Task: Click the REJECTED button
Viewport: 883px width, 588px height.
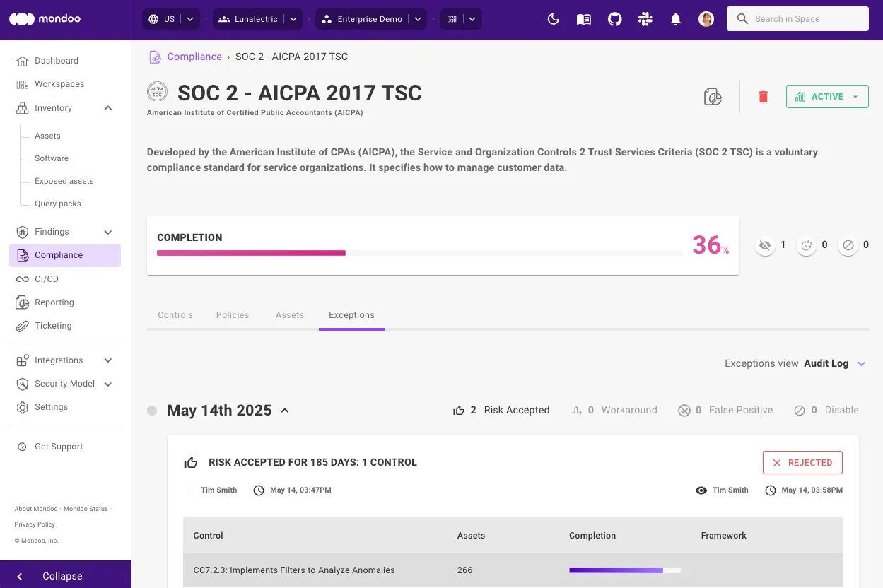Action: (x=802, y=463)
